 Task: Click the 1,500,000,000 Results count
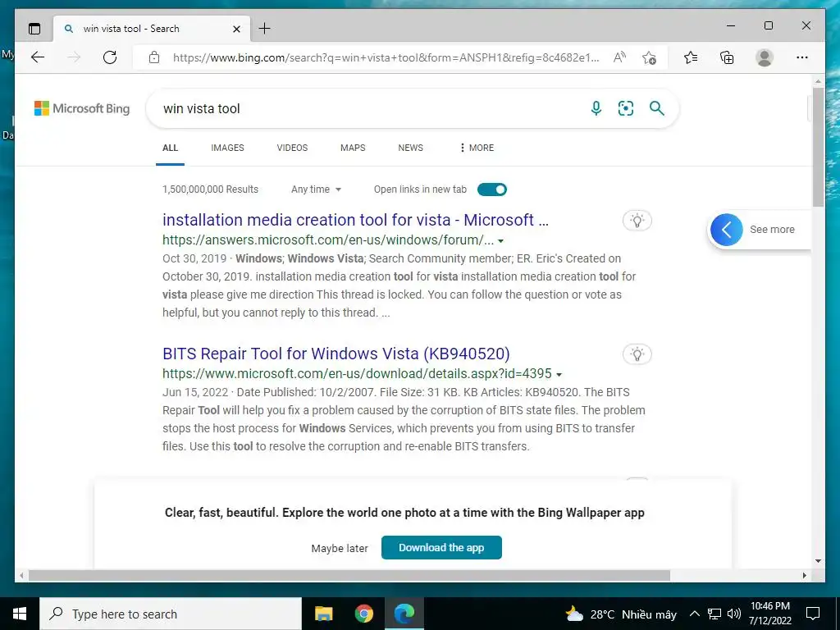tap(210, 189)
